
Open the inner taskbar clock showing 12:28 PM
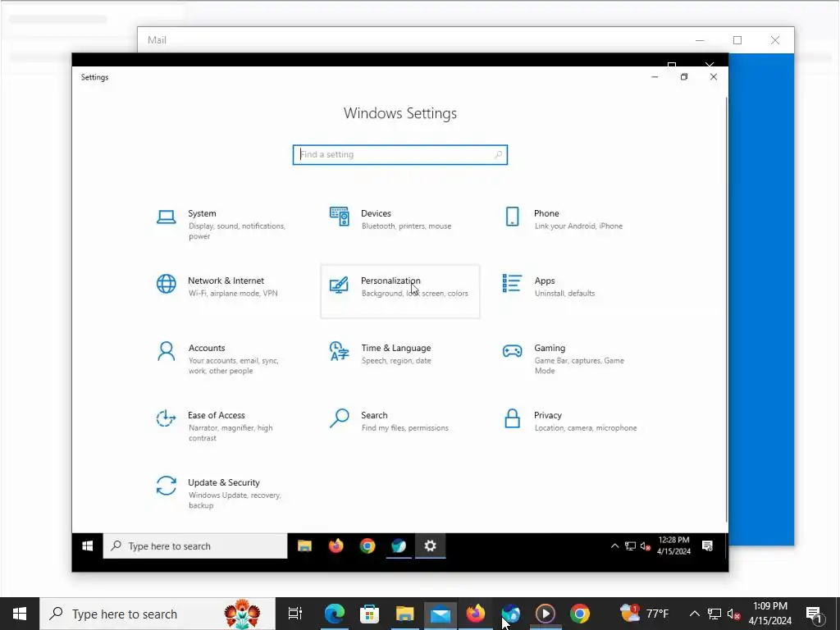point(673,546)
